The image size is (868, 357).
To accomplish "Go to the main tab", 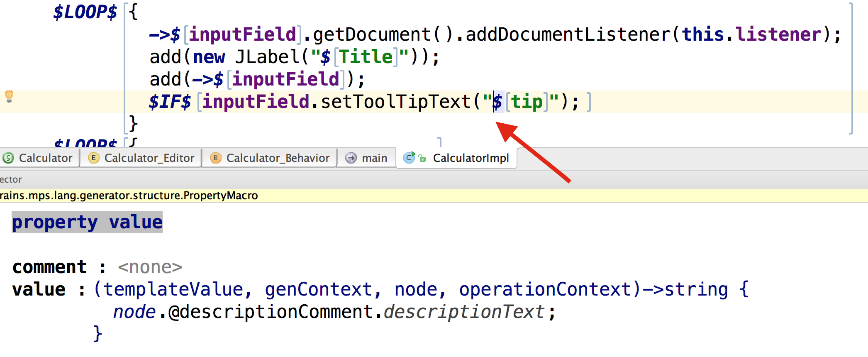I will (x=367, y=158).
